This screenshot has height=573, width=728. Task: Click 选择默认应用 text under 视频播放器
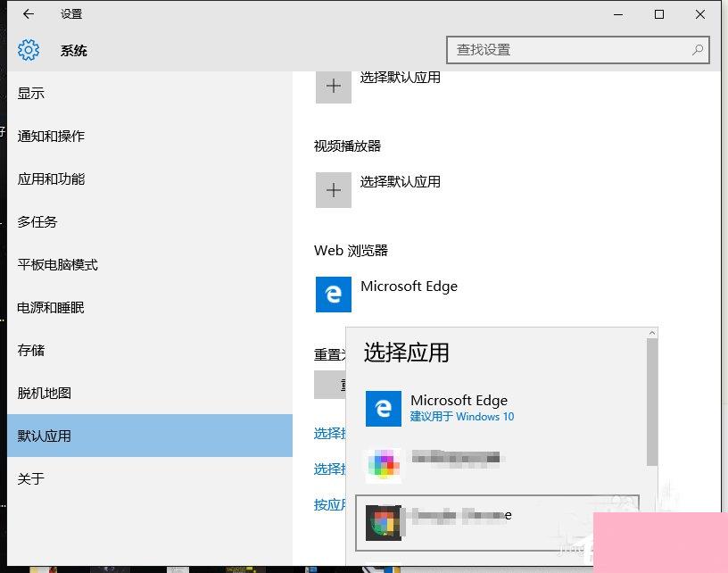pyautogui.click(x=401, y=181)
